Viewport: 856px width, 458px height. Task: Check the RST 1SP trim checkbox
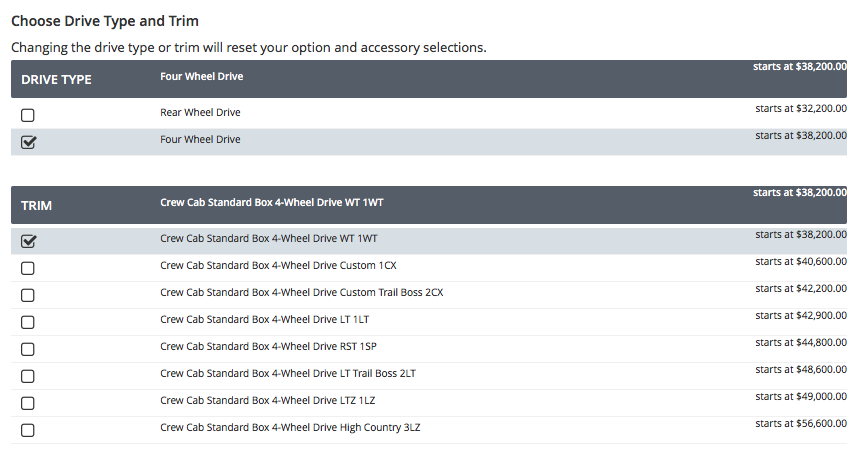(x=28, y=349)
